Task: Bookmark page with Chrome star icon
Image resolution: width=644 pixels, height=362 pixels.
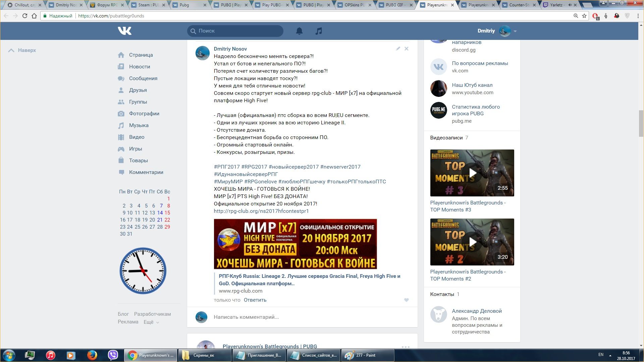Action: coord(584,16)
